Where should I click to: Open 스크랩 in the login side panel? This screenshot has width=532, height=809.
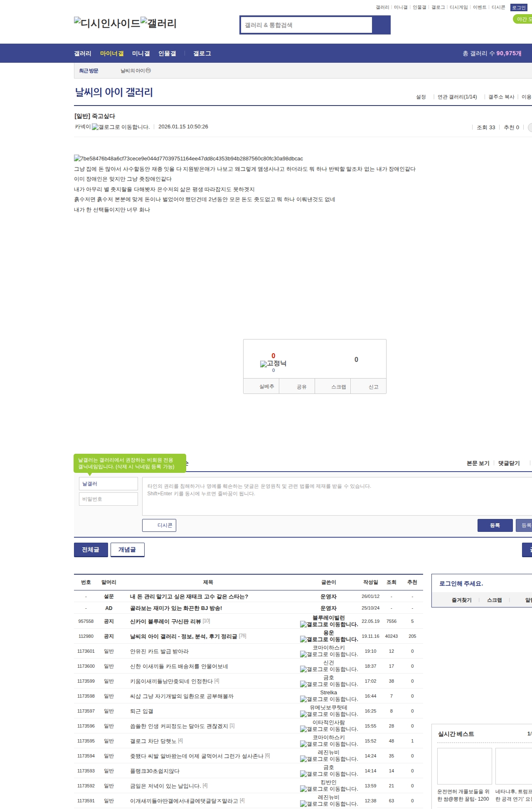(494, 600)
